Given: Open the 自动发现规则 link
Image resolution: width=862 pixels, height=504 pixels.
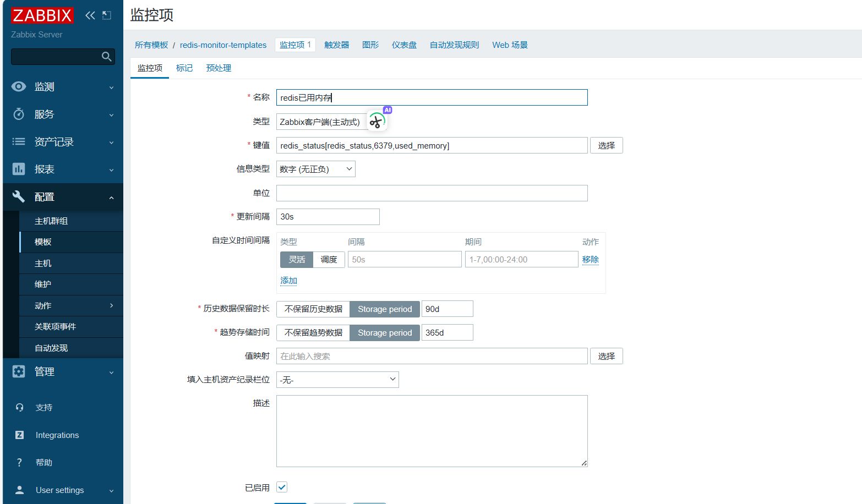Looking at the screenshot, I should [455, 45].
